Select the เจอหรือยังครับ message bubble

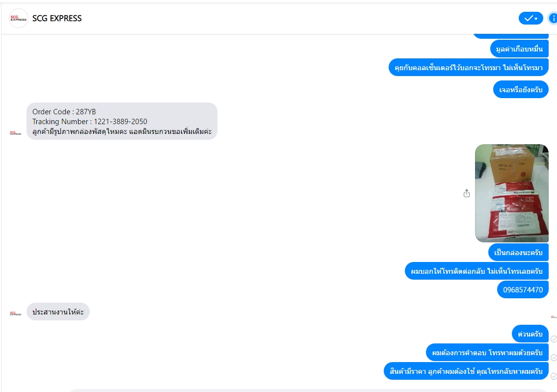tap(521, 89)
